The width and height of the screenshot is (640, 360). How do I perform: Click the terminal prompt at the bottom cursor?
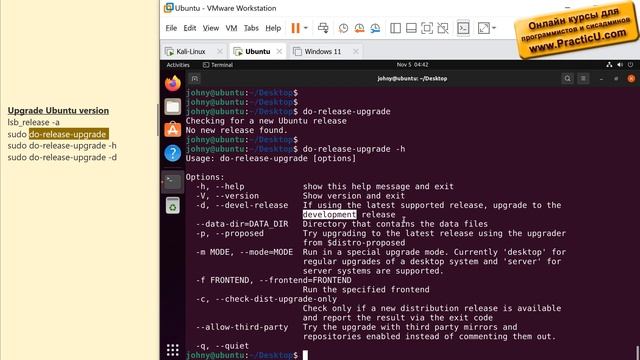pos(305,355)
